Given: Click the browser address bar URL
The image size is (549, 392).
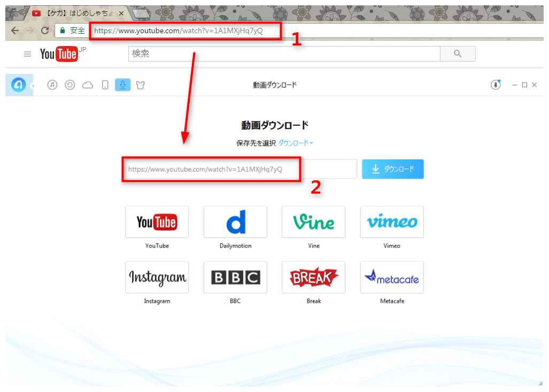Looking at the screenshot, I should (x=178, y=31).
